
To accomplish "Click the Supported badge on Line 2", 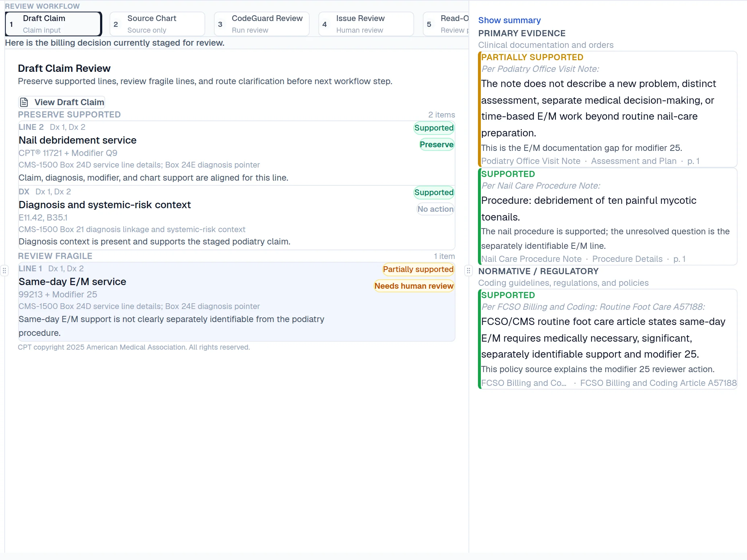I will (434, 128).
